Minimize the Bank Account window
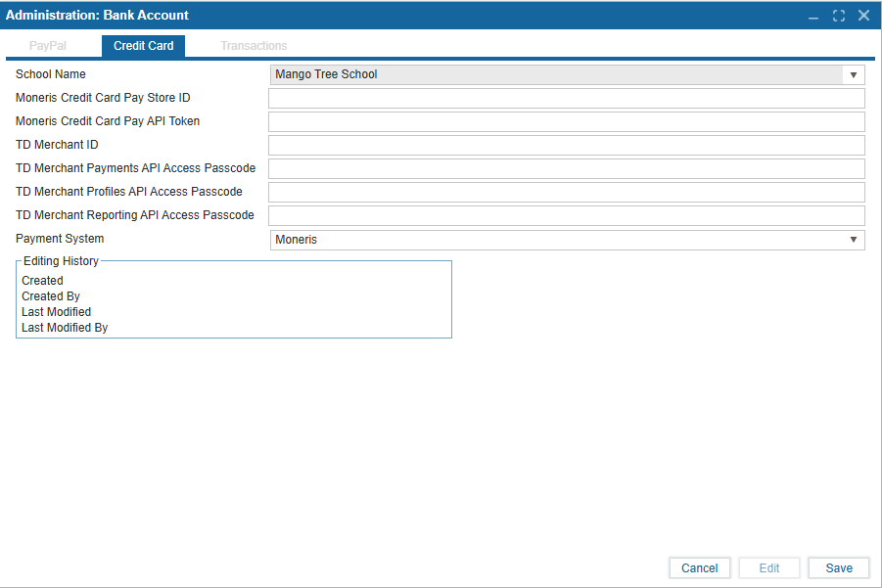Screen dimensions: 882x588 pos(813,16)
